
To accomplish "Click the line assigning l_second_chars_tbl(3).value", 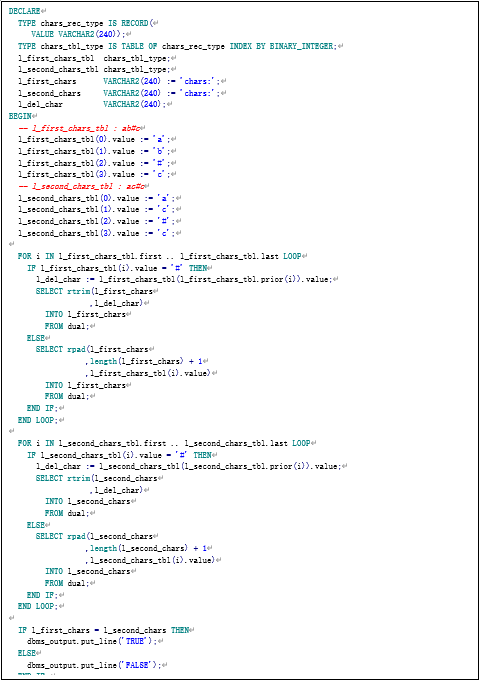I will click(x=96, y=233).
